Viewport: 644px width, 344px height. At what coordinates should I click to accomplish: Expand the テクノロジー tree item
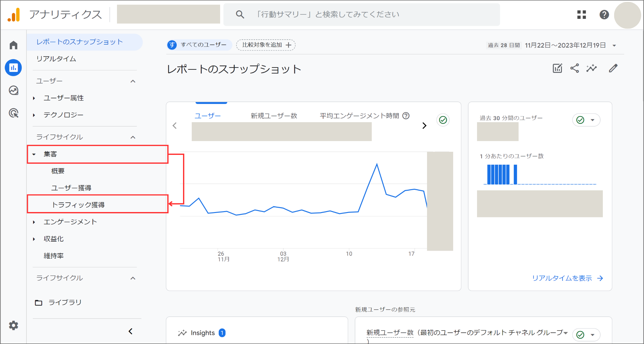(34, 115)
